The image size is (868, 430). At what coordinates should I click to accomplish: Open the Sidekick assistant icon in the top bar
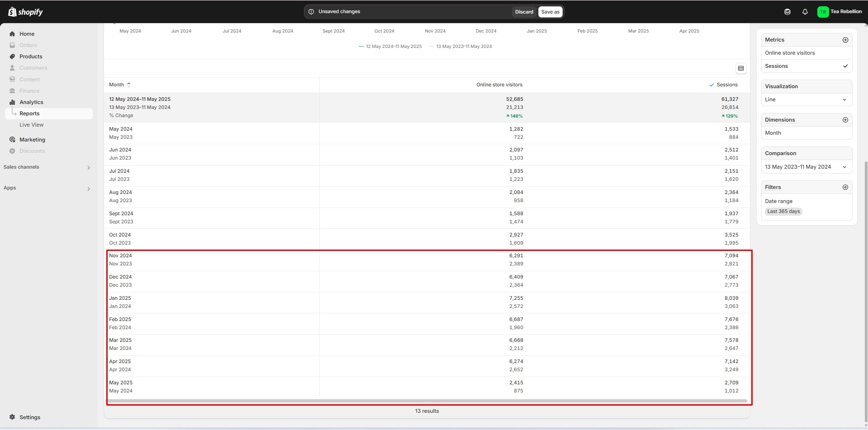(x=787, y=12)
